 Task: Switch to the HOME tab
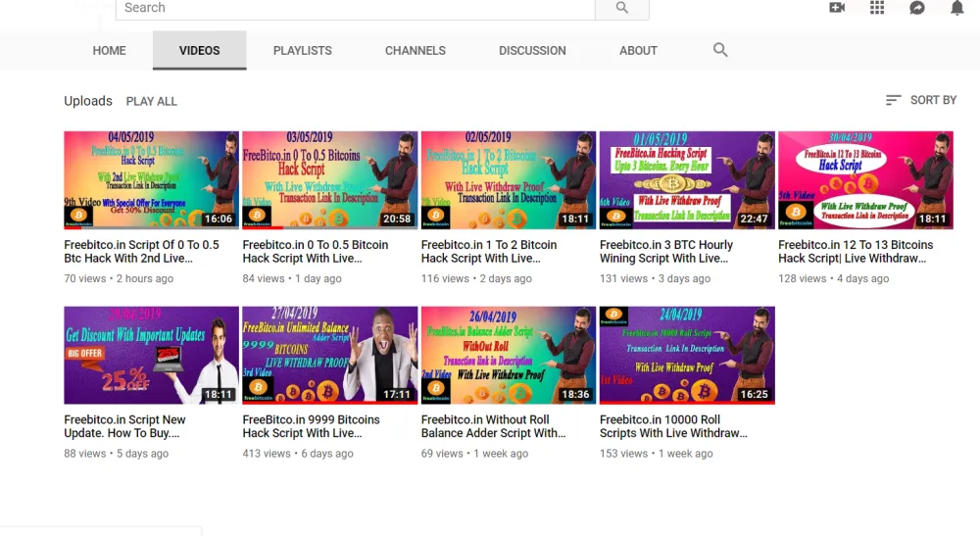[x=110, y=51]
